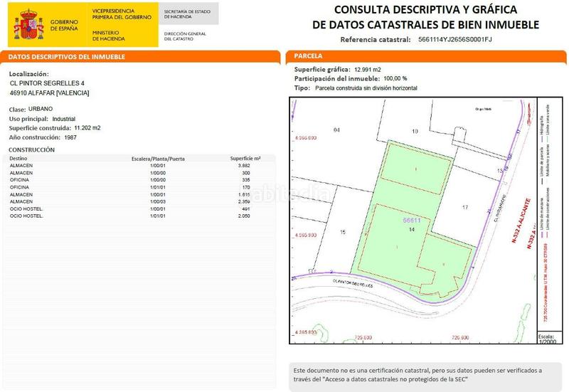Image resolution: width=569 pixels, height=392 pixels.
Task: Select the Datos Descriptivos del Inmueble header
Action: tap(67, 56)
